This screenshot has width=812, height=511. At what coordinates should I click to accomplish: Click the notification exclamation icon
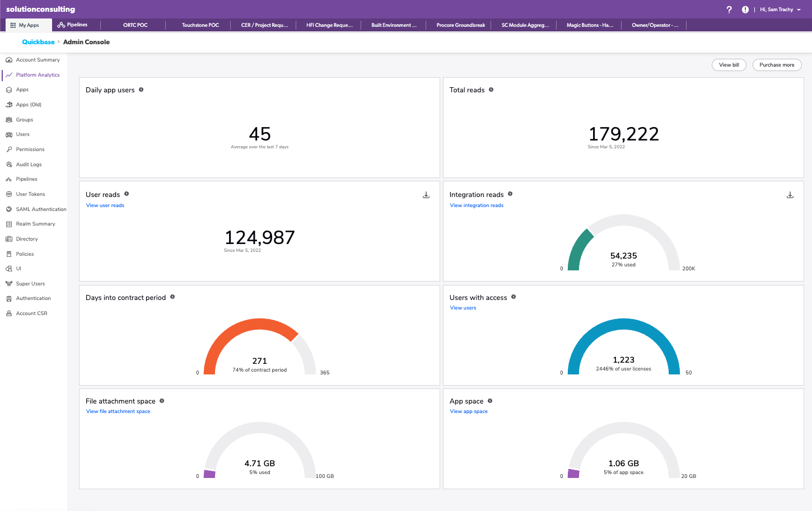pos(745,10)
